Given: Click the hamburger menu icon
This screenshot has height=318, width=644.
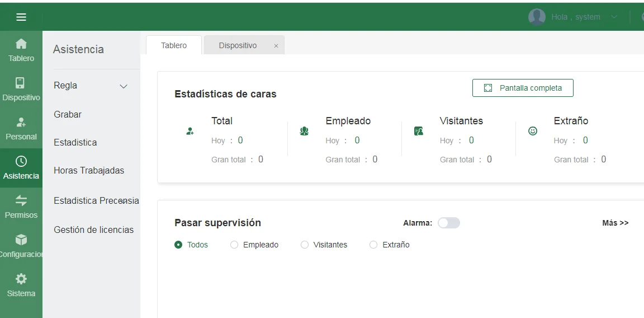Looking at the screenshot, I should tap(21, 17).
